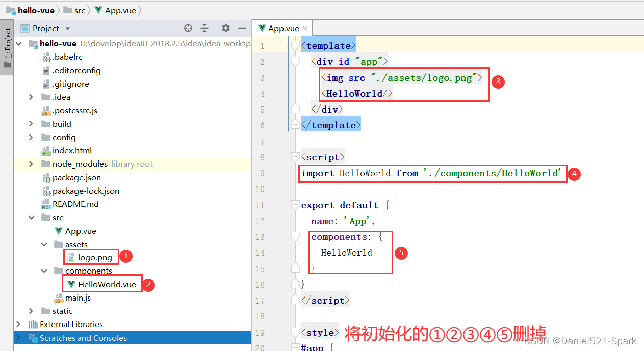The image size is (644, 351).
Task: Fold the components block at line 13
Action: (294, 236)
